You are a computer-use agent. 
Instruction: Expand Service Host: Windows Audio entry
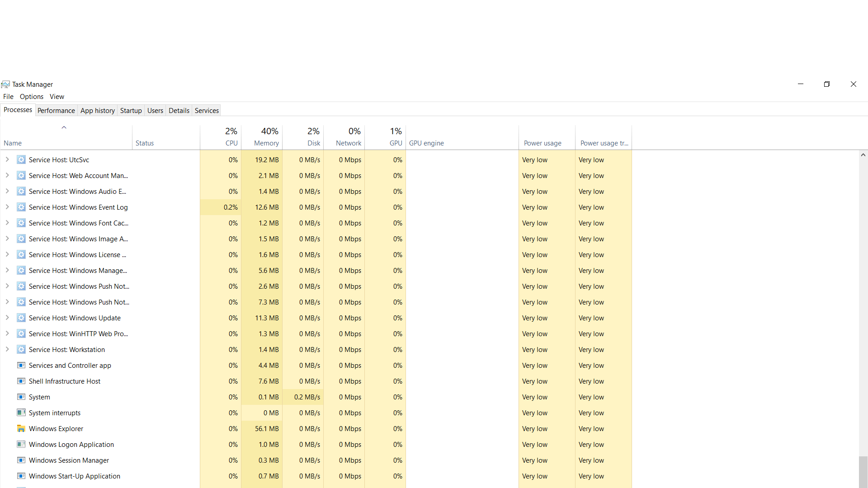tap(7, 191)
